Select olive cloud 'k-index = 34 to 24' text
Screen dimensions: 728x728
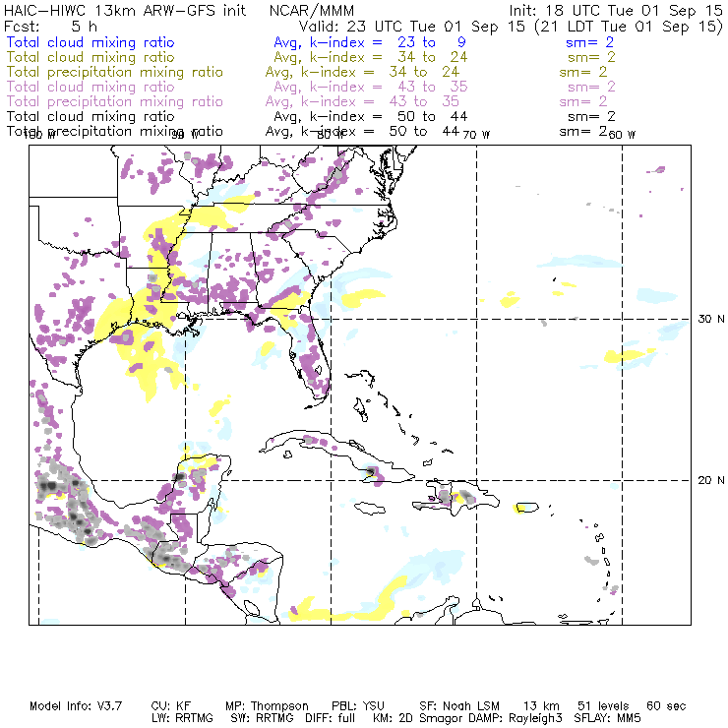pos(389,57)
